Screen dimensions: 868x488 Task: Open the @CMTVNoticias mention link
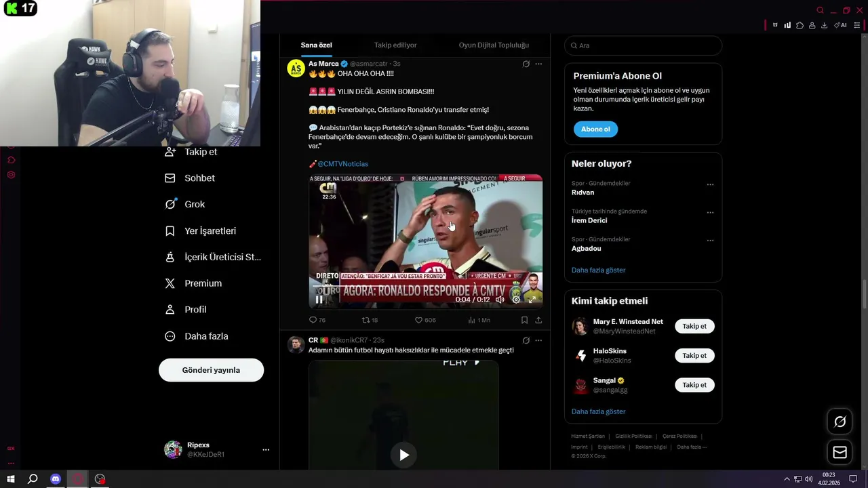tap(342, 164)
